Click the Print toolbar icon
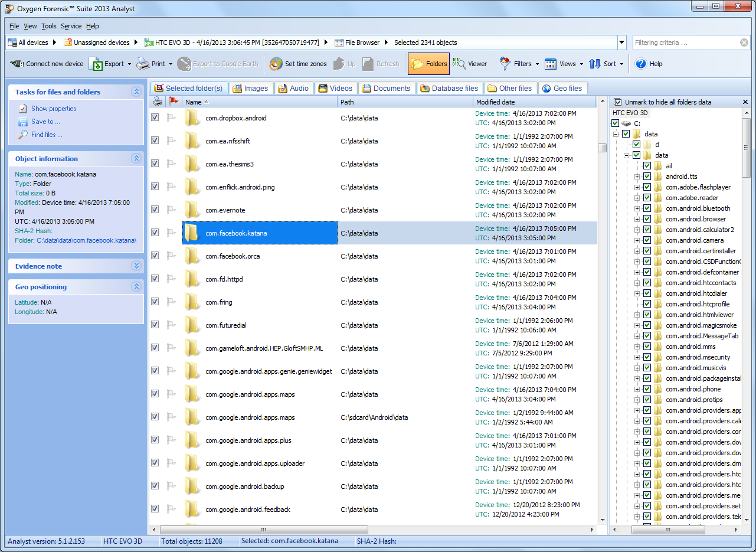 click(x=143, y=64)
